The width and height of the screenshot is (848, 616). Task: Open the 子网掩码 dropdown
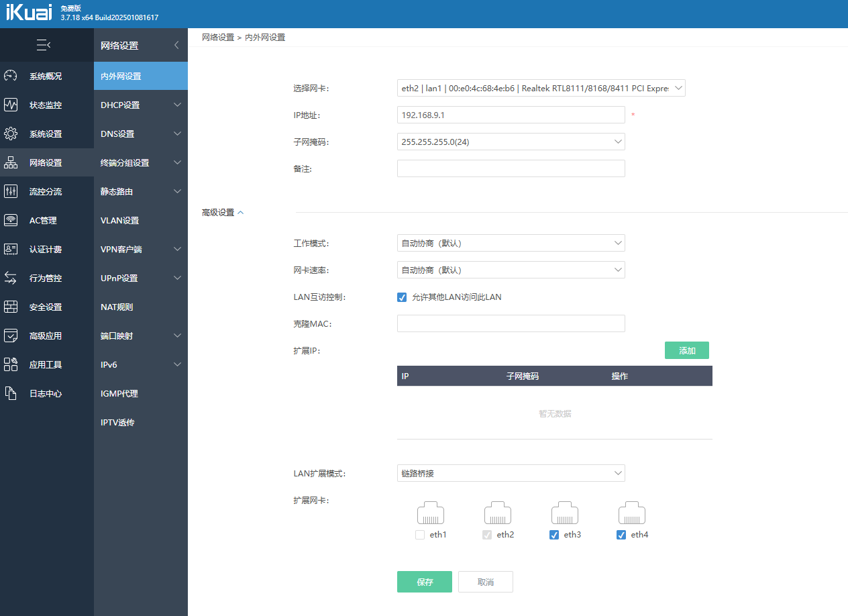[511, 142]
